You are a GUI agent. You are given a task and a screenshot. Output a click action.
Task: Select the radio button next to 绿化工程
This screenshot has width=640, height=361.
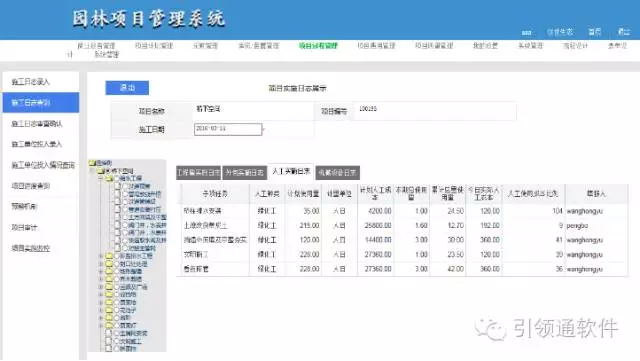(x=117, y=179)
